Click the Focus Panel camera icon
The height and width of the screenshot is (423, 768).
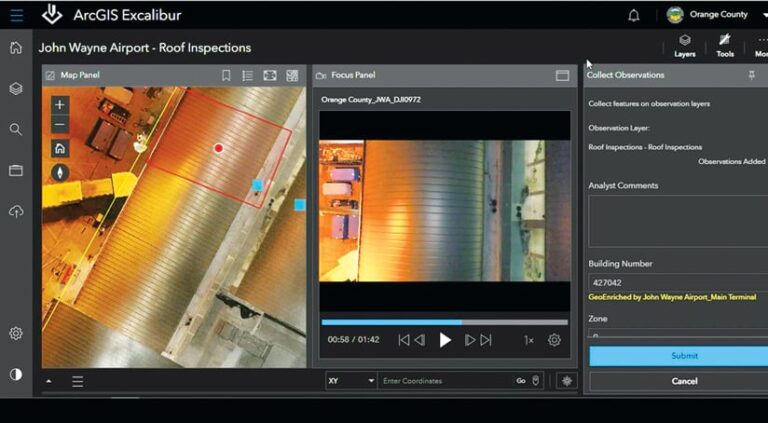pyautogui.click(x=321, y=75)
